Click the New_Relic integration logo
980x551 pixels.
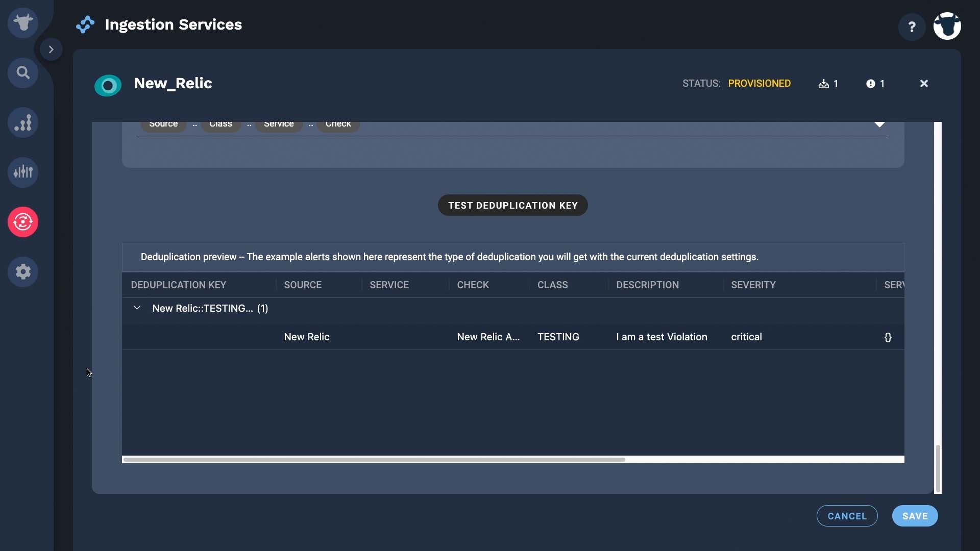[108, 86]
